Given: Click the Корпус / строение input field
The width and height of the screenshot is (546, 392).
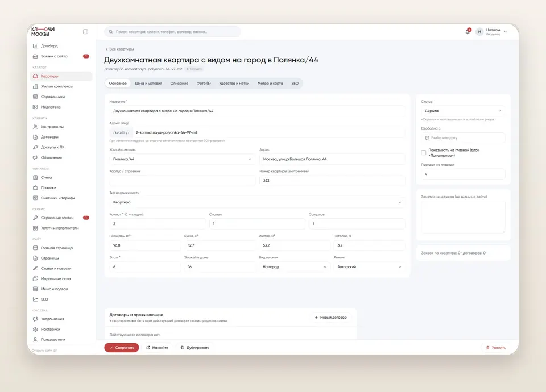Looking at the screenshot, I should (182, 181).
